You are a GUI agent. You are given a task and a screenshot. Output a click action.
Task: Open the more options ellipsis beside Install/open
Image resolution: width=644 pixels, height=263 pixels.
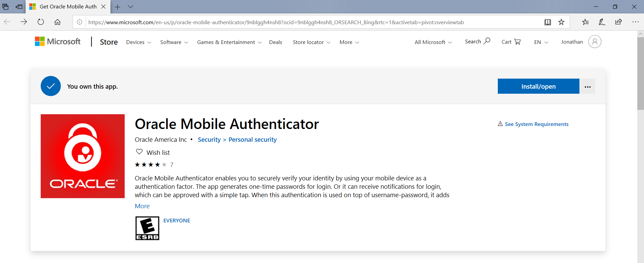pyautogui.click(x=588, y=86)
